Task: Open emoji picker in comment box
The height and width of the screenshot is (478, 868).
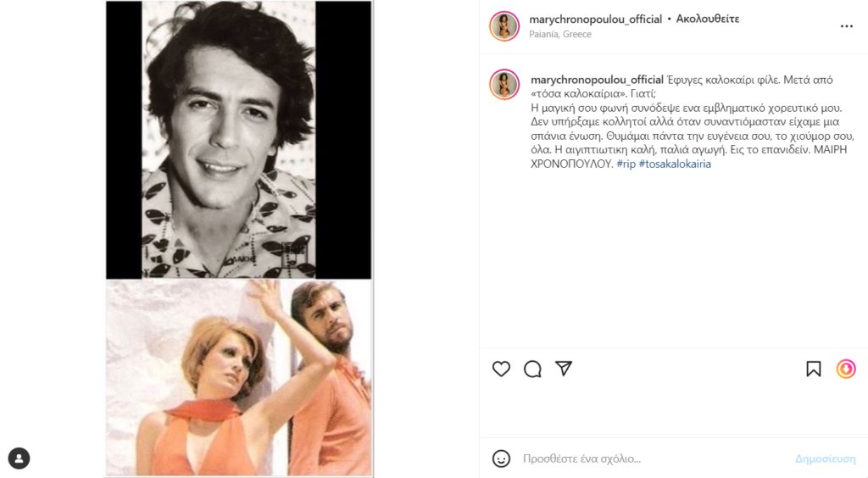Action: click(x=501, y=459)
